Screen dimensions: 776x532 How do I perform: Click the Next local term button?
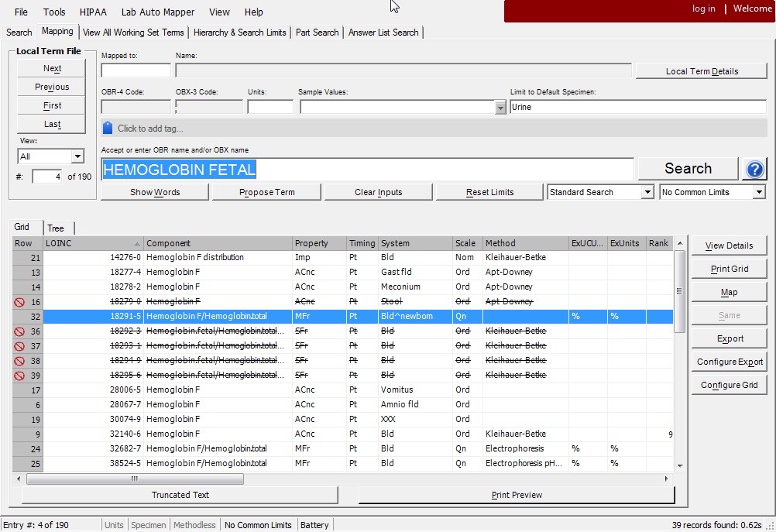pos(51,68)
